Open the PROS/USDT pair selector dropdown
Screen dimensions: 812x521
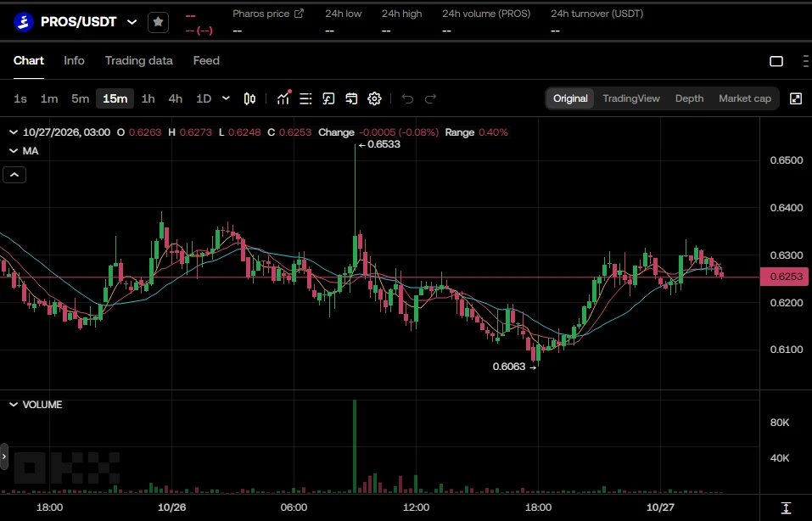(x=132, y=22)
